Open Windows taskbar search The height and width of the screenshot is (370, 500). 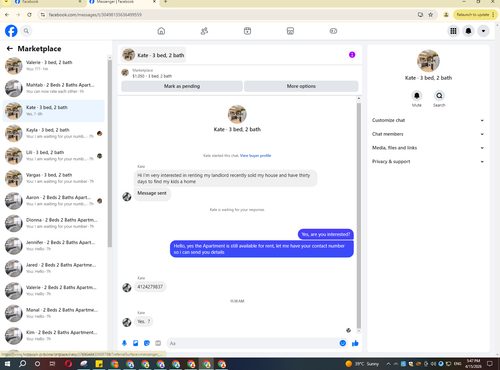point(22,364)
